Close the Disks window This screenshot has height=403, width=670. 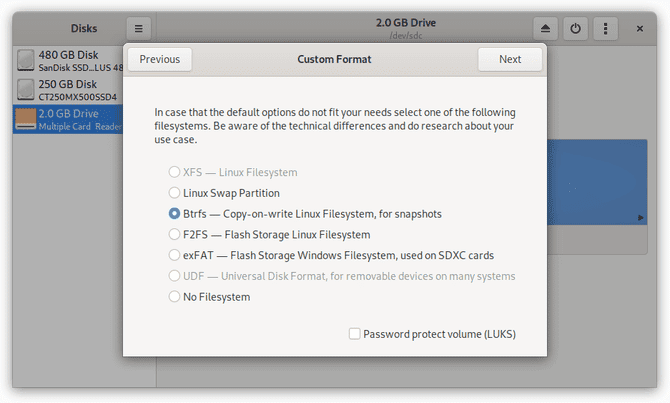(x=640, y=29)
